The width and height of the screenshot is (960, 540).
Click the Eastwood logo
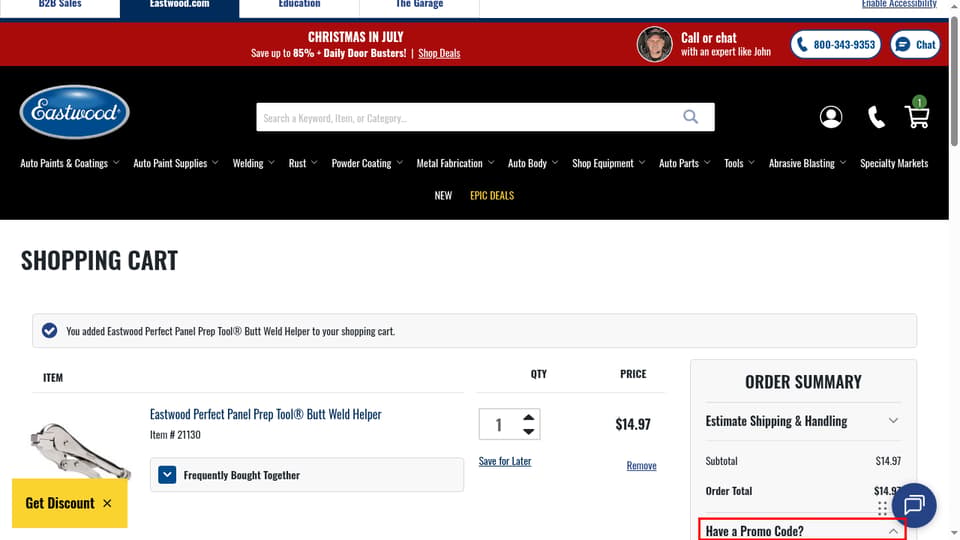point(75,112)
